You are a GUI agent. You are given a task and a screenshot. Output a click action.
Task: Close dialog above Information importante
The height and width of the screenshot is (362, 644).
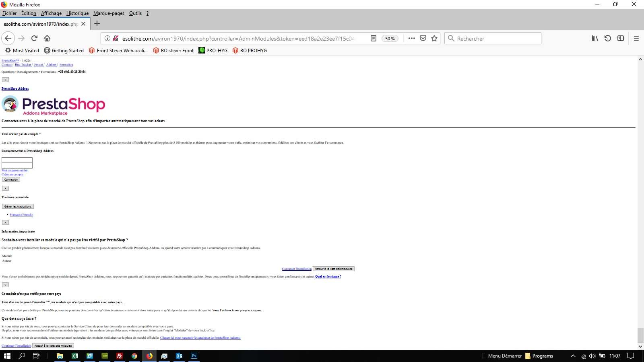(5, 222)
